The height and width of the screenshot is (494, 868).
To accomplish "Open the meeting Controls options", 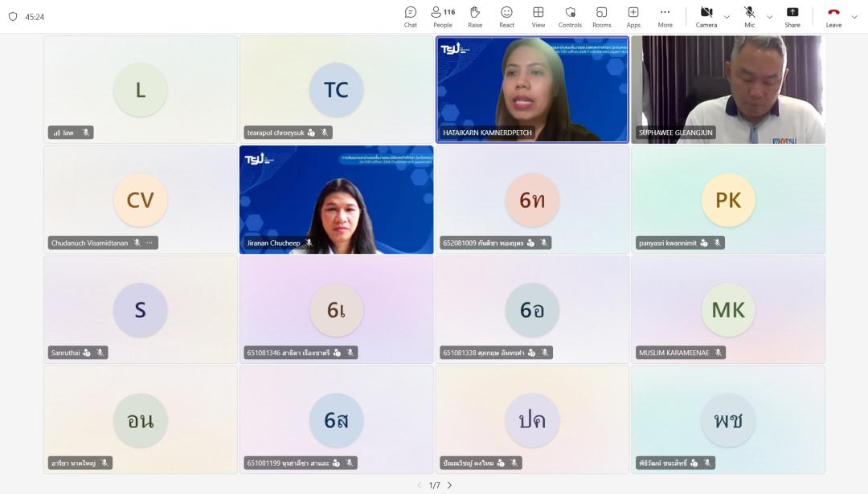I will [570, 17].
